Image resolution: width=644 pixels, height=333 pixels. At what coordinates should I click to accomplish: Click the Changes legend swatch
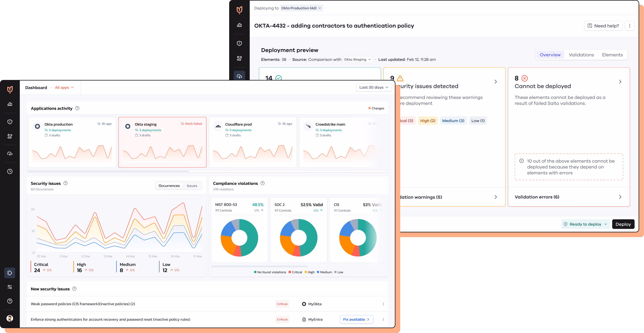click(x=369, y=108)
